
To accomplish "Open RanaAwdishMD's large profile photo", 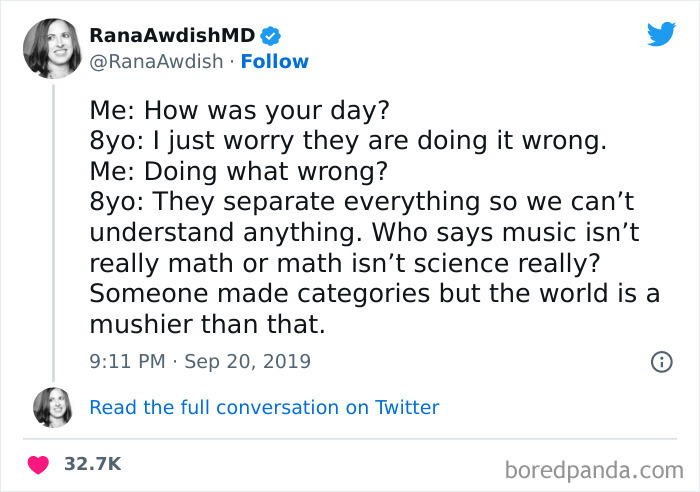I will click(x=54, y=48).
